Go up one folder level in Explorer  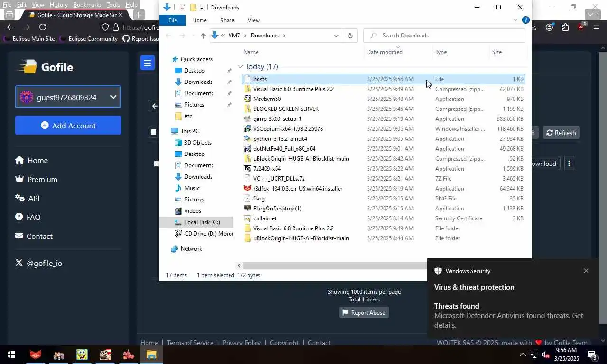click(203, 36)
